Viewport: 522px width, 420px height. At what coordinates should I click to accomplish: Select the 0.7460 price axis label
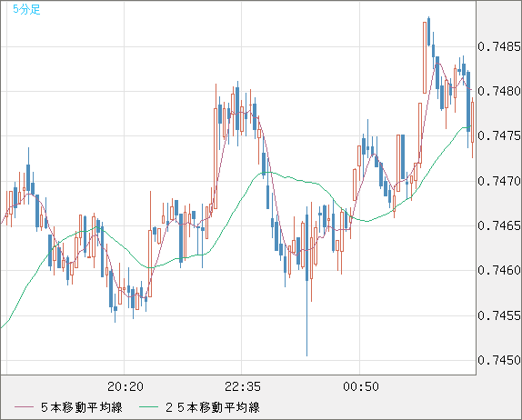(x=499, y=271)
